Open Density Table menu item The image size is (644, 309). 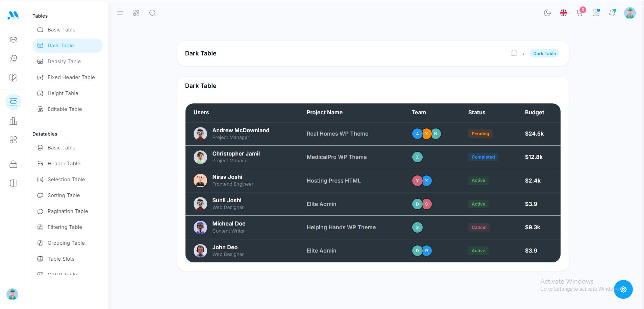68,62
